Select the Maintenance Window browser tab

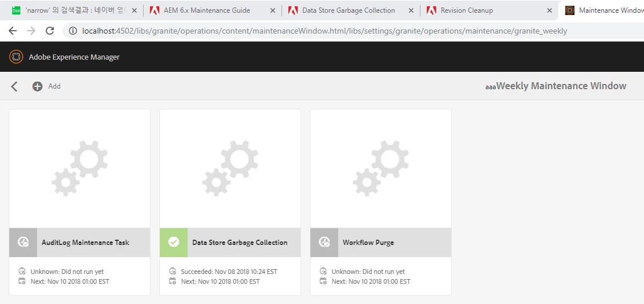click(x=602, y=10)
